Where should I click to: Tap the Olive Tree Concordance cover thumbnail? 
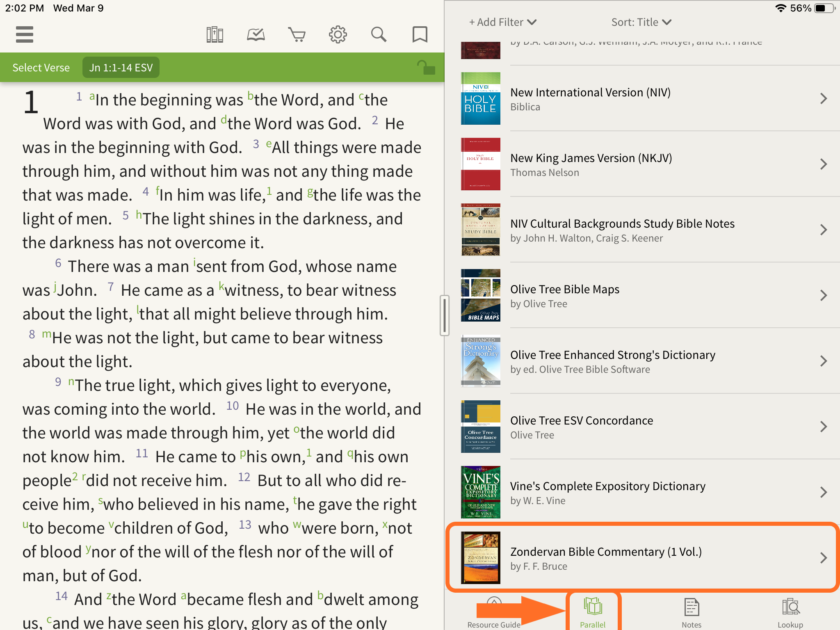click(x=481, y=427)
